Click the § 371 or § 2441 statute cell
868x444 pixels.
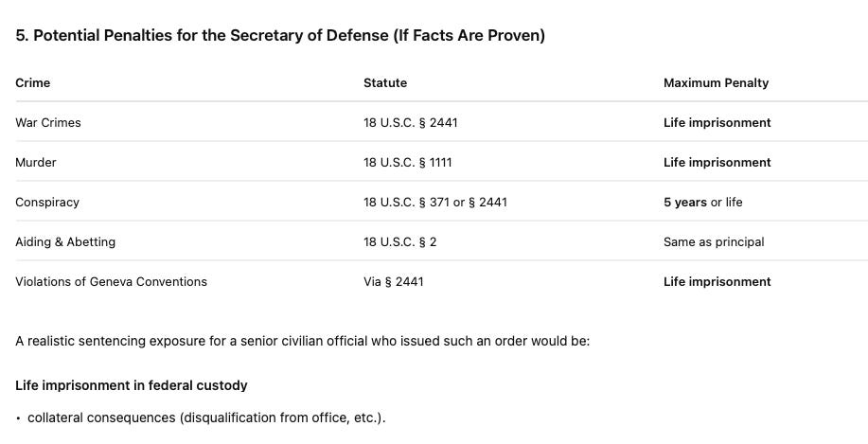pos(435,203)
